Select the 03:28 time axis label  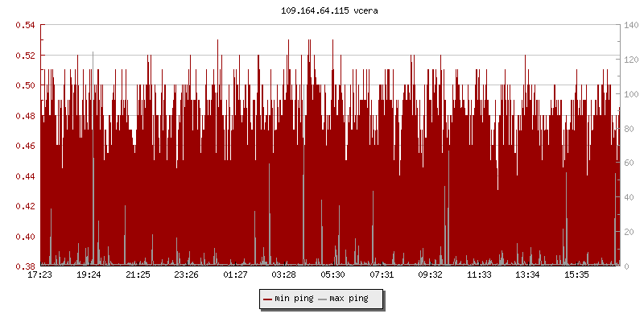tap(284, 275)
